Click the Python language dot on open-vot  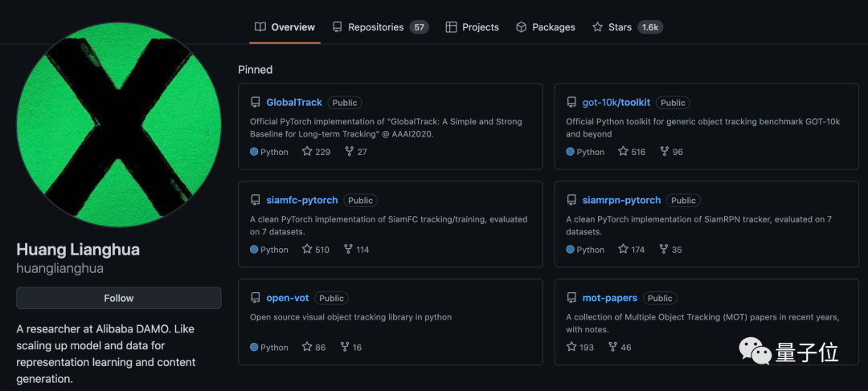click(x=254, y=348)
